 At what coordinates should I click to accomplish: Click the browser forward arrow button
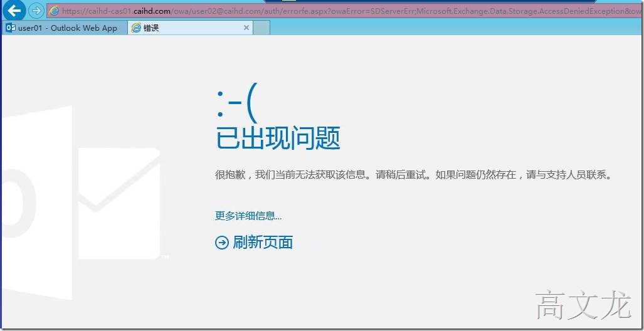[36, 11]
